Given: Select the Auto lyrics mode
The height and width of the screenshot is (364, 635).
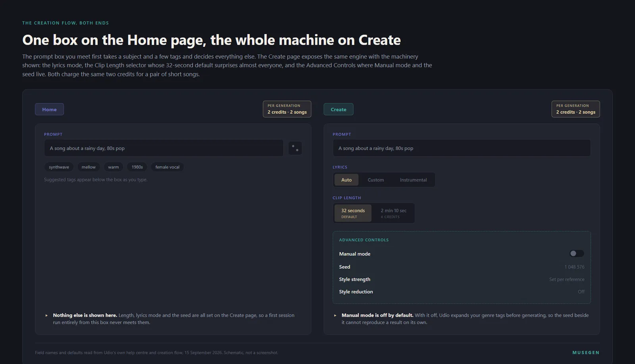Looking at the screenshot, I should [x=346, y=180].
